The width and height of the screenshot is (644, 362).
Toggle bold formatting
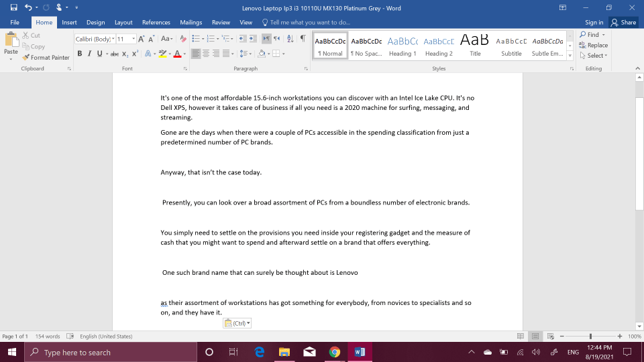(x=80, y=54)
